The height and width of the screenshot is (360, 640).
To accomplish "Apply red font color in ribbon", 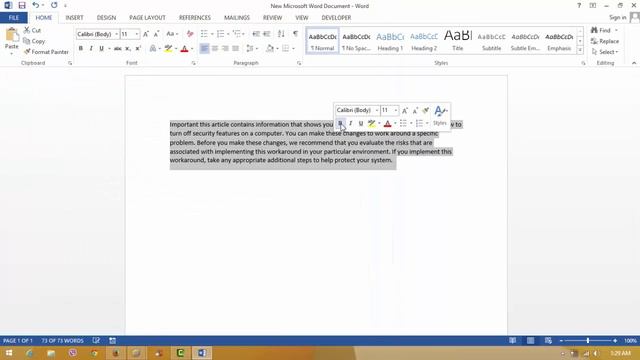I will (184, 49).
